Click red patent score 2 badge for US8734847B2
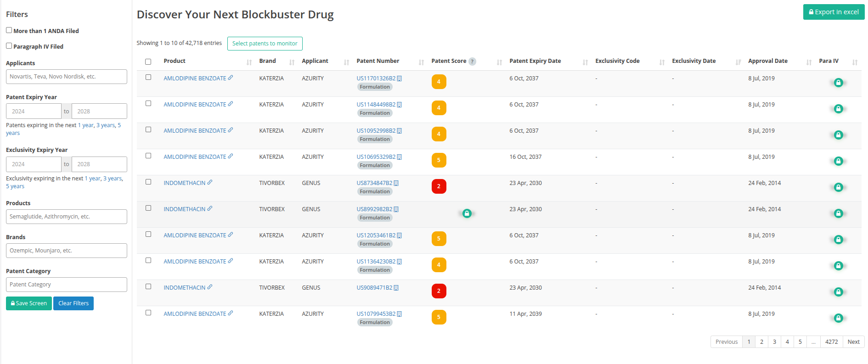This screenshot has height=364, width=868. coord(439,186)
